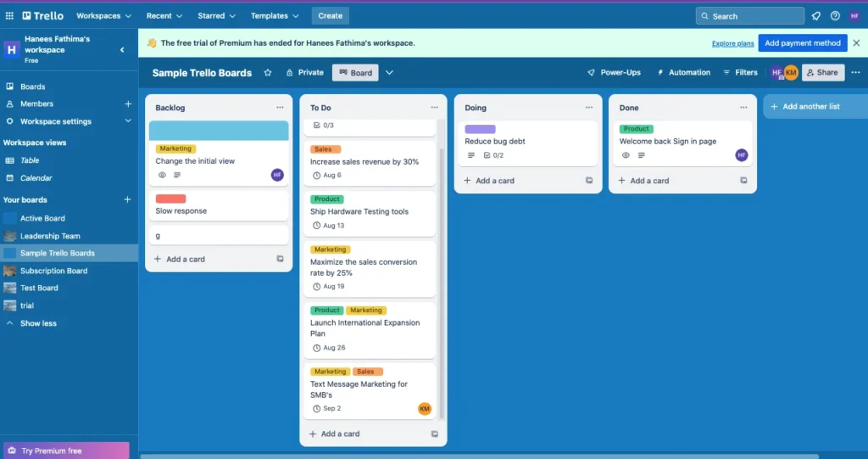The width and height of the screenshot is (868, 459).
Task: Open the notifications bell icon
Action: point(816,16)
